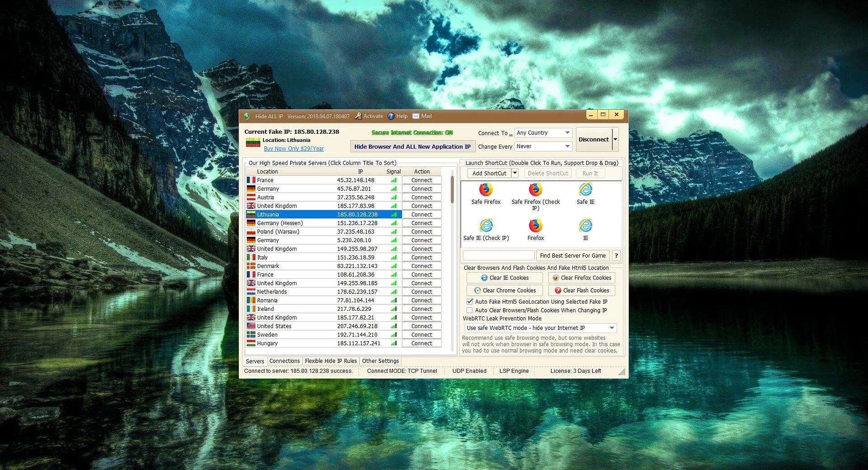Click Find Best Server For Game button
Screen dimensions: 868x470
click(573, 256)
